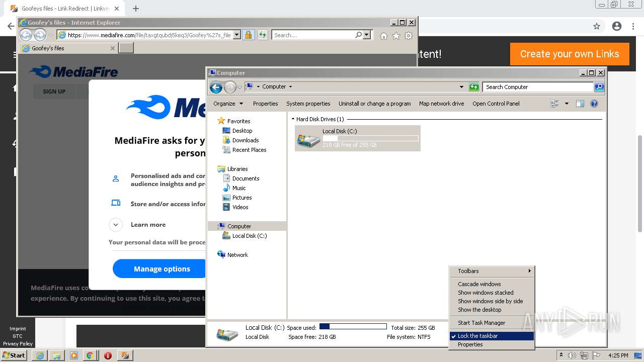Select Documents under Libraries

point(246,178)
